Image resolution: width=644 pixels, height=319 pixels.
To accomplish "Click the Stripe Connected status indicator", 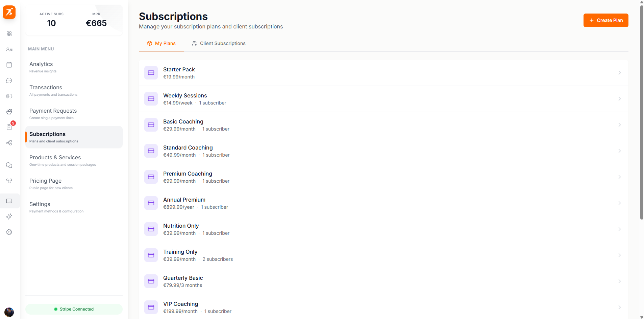I will [74, 309].
